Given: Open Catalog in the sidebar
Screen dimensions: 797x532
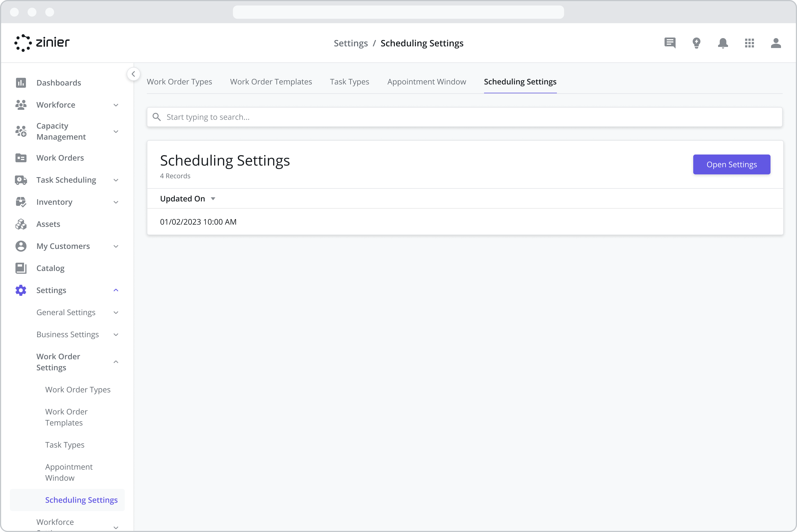Looking at the screenshot, I should tap(50, 268).
